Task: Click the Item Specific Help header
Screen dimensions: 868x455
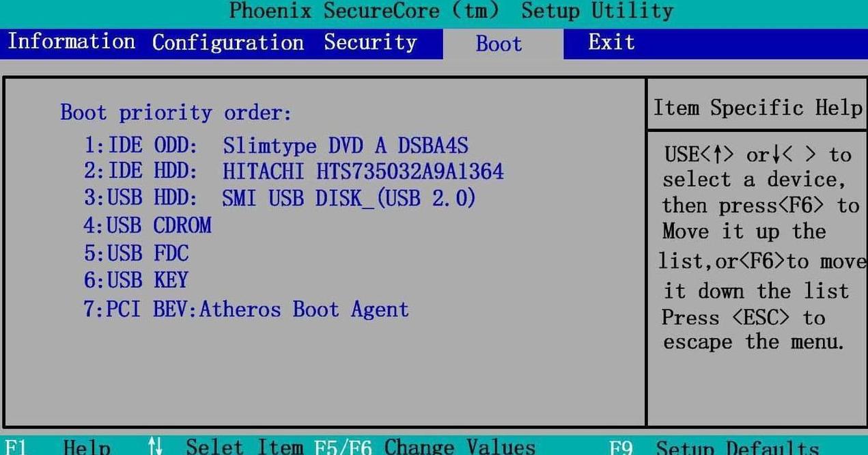Action: coord(757,108)
